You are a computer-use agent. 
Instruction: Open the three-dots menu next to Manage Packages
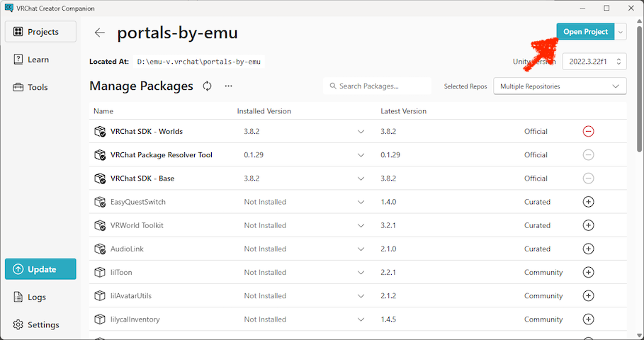[x=228, y=86]
